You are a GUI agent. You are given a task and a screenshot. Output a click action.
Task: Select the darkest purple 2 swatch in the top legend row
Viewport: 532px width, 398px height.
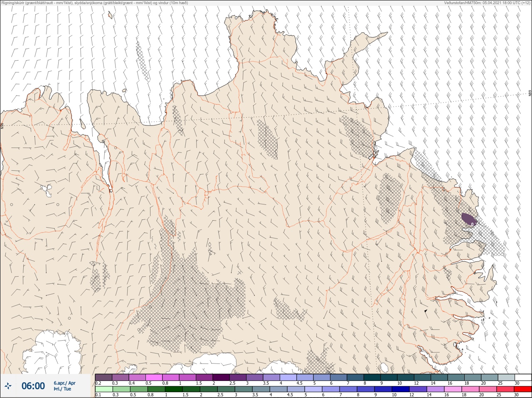[221, 377]
